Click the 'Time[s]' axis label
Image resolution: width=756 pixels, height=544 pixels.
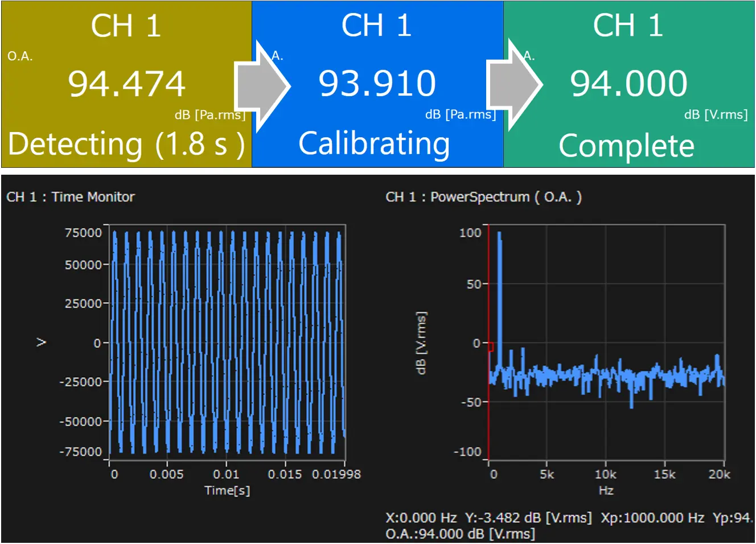[x=227, y=491]
